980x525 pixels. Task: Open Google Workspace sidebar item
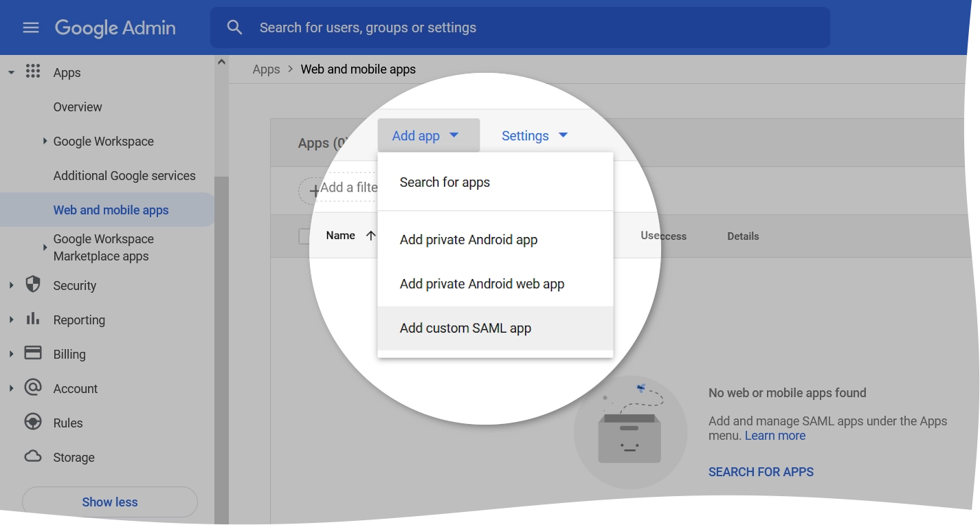[104, 141]
